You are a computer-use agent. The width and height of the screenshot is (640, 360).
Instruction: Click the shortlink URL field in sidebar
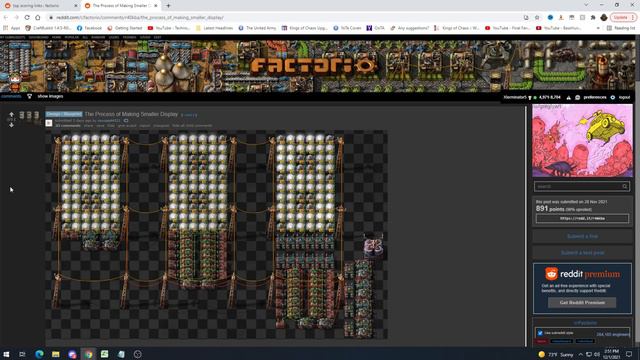pos(582,219)
